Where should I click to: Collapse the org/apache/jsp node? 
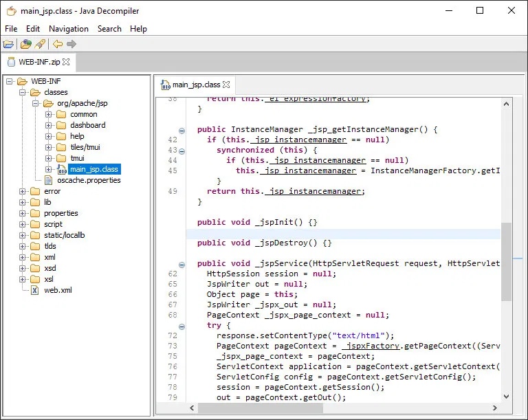tap(35, 103)
